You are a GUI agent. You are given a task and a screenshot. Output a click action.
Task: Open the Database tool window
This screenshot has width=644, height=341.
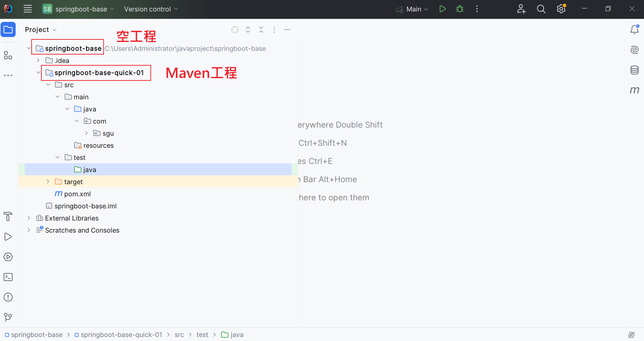tap(634, 70)
